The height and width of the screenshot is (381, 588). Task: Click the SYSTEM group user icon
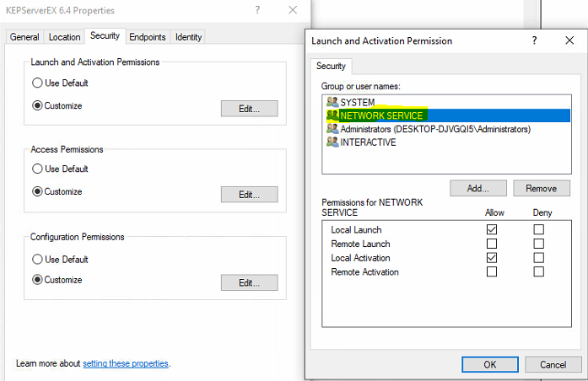pyautogui.click(x=332, y=102)
